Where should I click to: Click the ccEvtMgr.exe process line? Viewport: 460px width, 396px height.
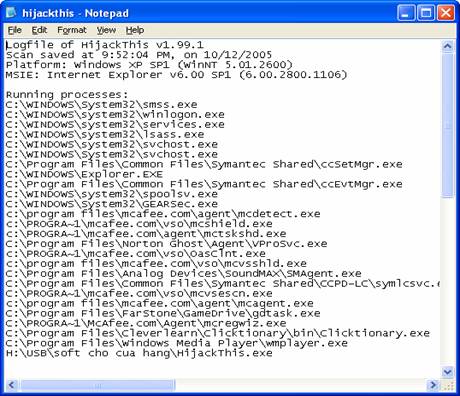(x=204, y=184)
